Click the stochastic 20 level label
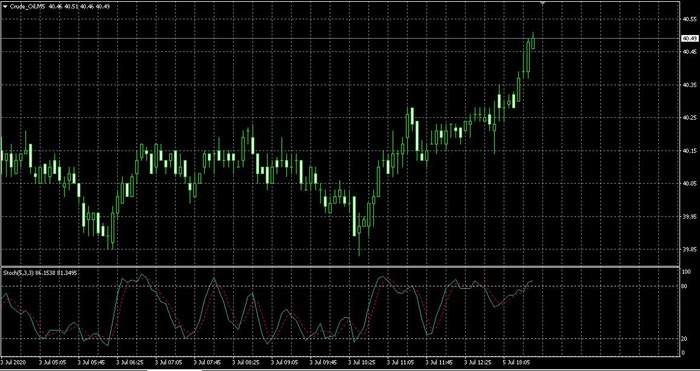 click(685, 338)
